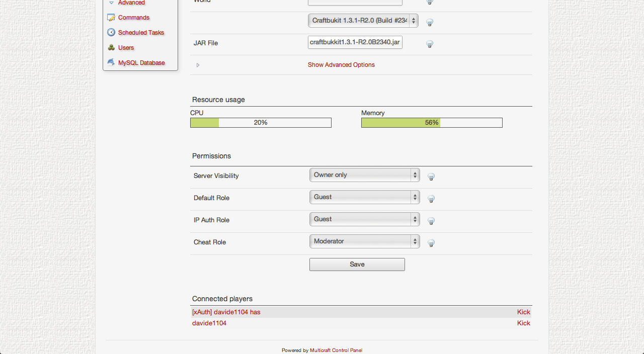Open Cheat Role Moderator dropdown
Viewport: 644px width, 354px height.
click(365, 241)
